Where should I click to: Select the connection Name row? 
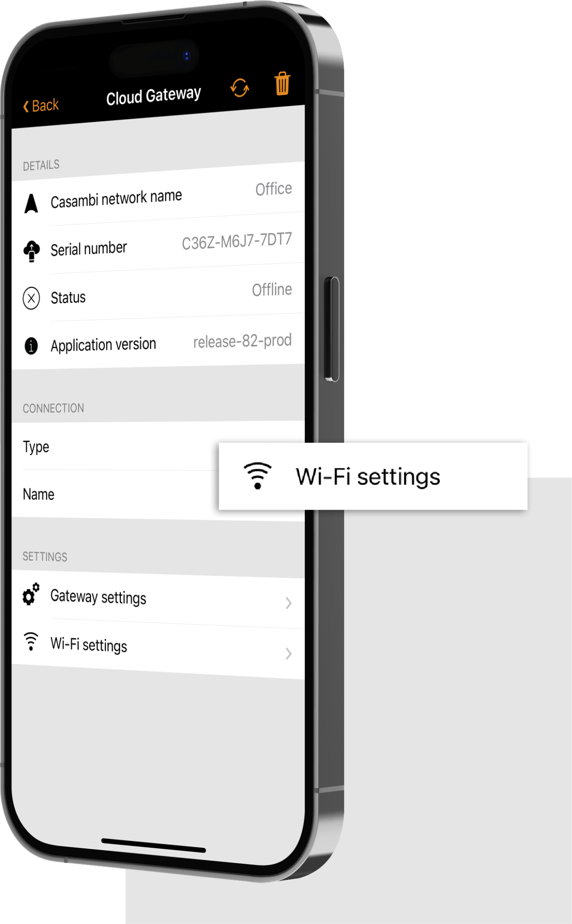coord(115,494)
